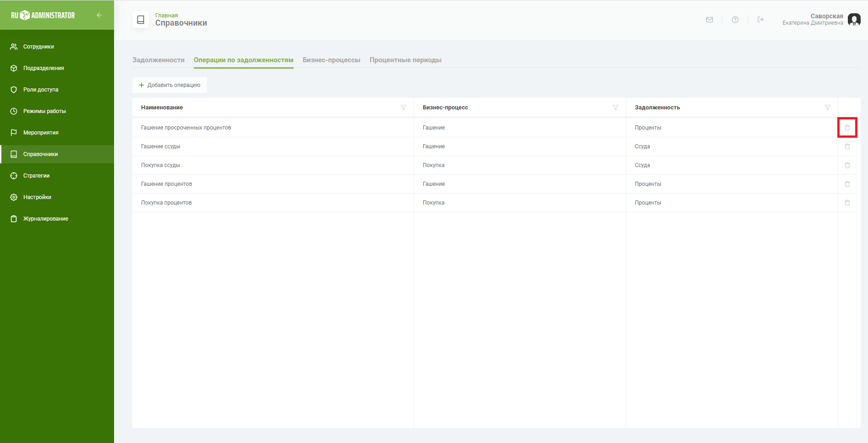868x443 pixels.
Task: Open Настройки in the sidebar
Action: tap(57, 197)
